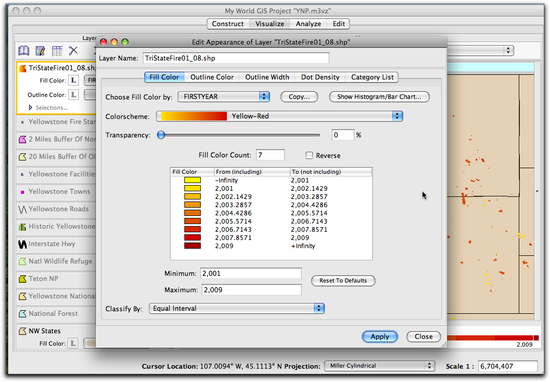Click the National Forest layer icon
This screenshot has height=382, width=550.
[x=22, y=314]
